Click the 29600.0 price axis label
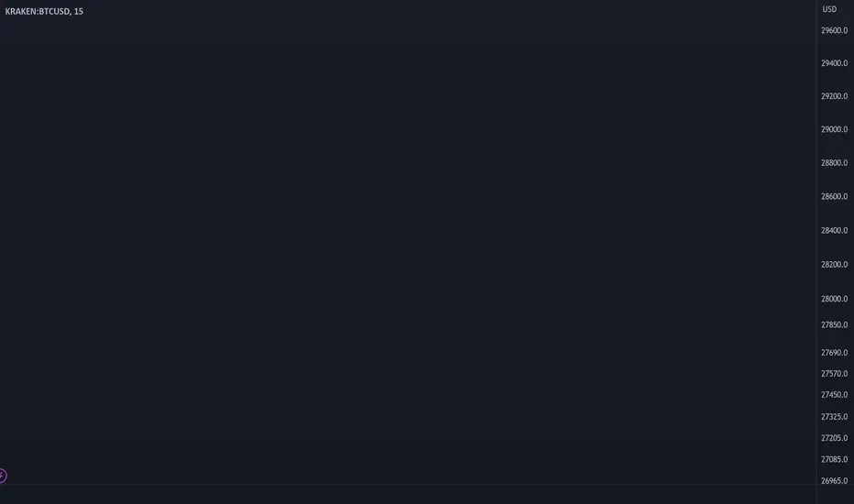 click(835, 30)
